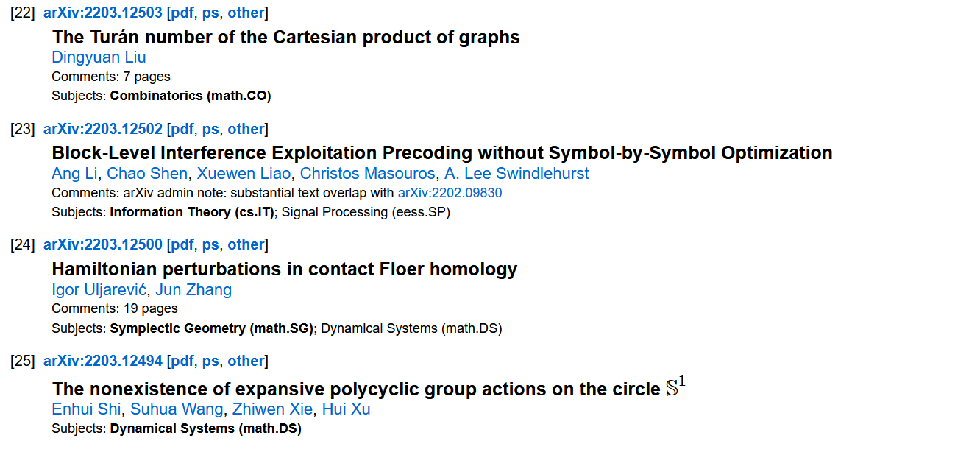
Task: Open ps format for arXiv:2203.12503
Action: [210, 13]
